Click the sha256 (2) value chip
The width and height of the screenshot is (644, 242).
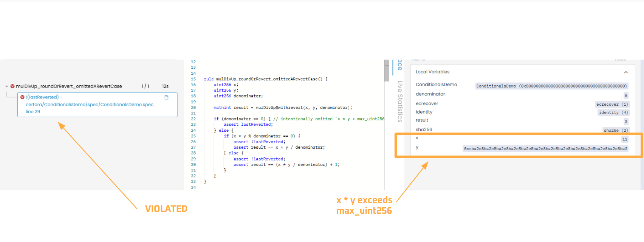pyautogui.click(x=616, y=130)
